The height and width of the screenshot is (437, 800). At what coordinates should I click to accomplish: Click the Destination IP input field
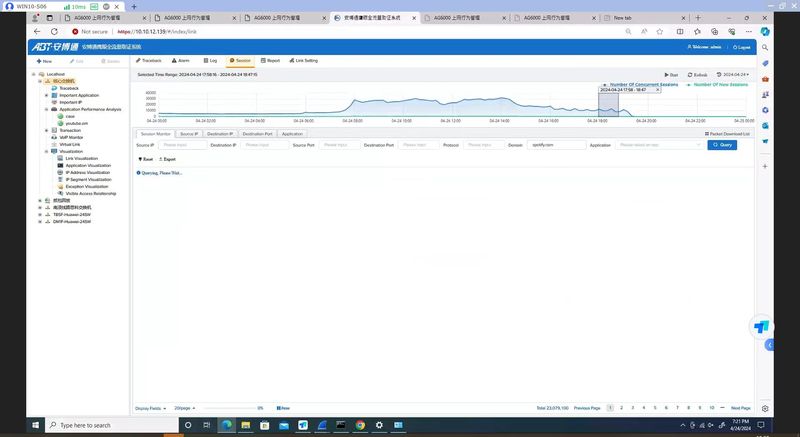pyautogui.click(x=264, y=145)
